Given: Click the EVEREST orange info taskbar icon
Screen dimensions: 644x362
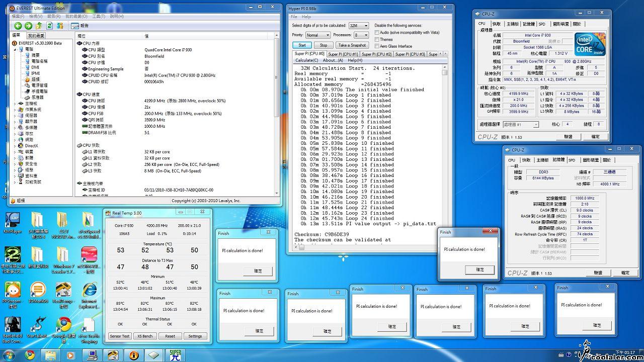Looking at the screenshot, I should click(134, 355).
